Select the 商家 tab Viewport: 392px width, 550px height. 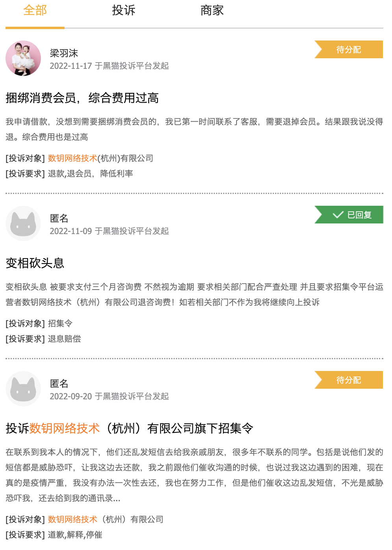(212, 11)
